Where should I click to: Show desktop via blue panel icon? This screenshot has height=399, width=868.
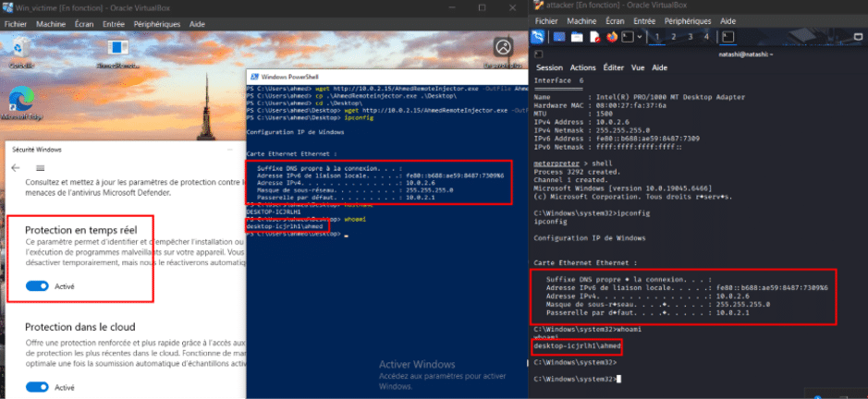559,37
